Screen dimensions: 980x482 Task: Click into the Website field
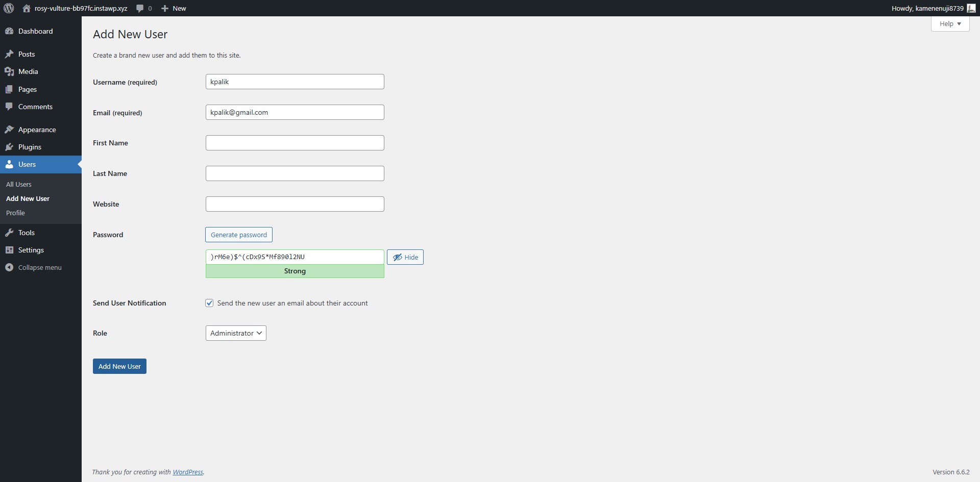pos(295,204)
